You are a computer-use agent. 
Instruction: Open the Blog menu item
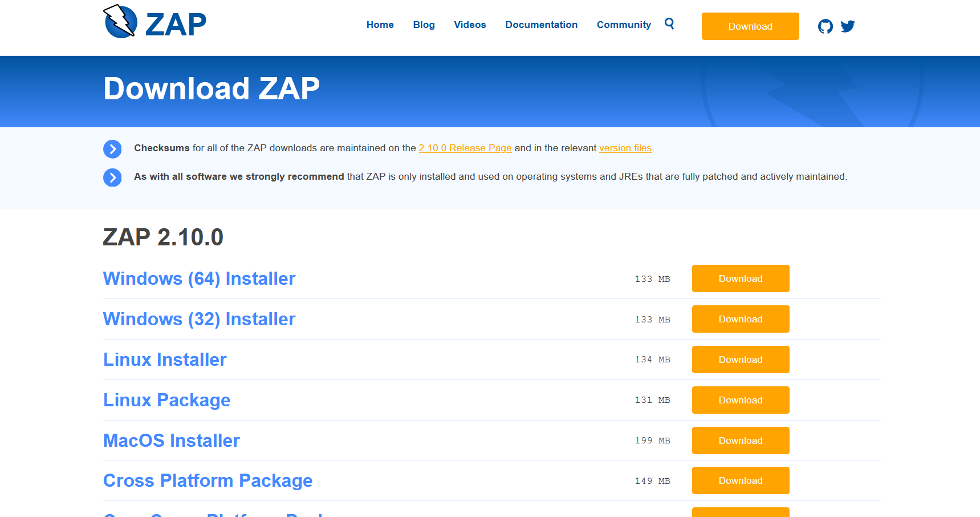[x=424, y=25]
